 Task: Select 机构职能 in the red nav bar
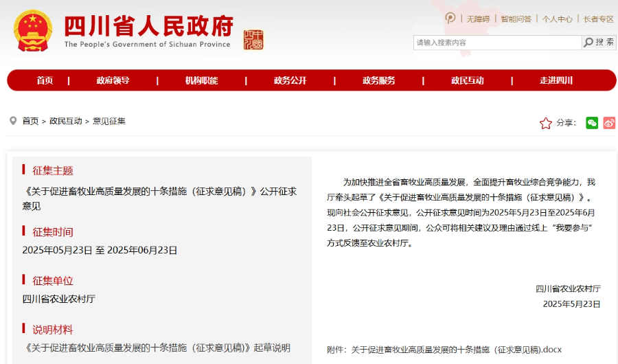point(201,80)
